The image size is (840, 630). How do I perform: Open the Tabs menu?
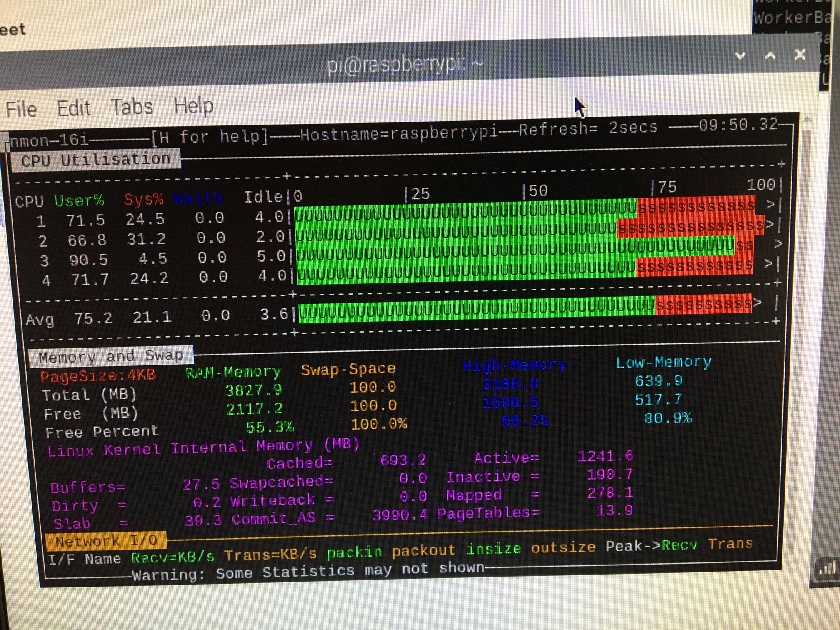(132, 107)
